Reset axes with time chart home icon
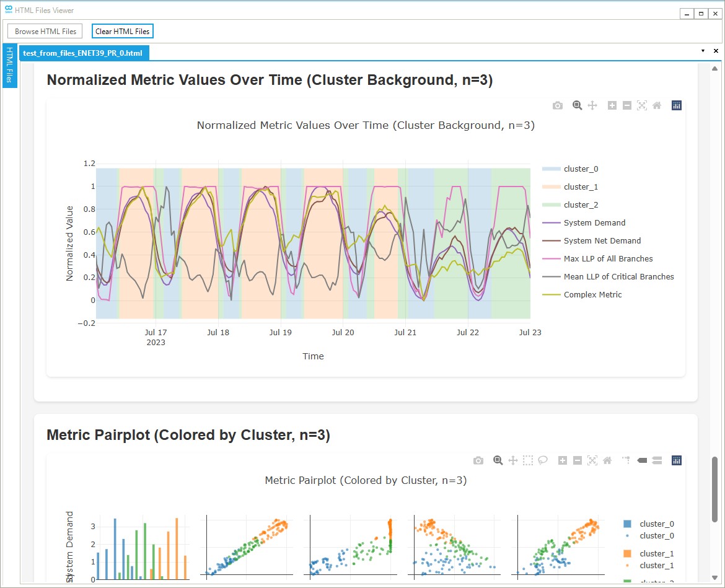 point(657,106)
